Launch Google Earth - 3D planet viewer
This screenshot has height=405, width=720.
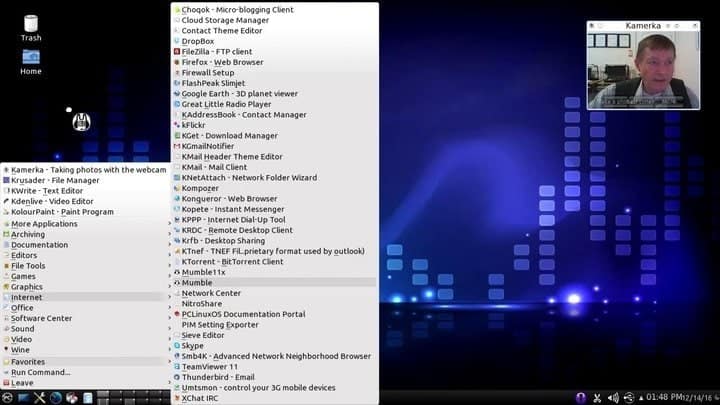[275, 93]
